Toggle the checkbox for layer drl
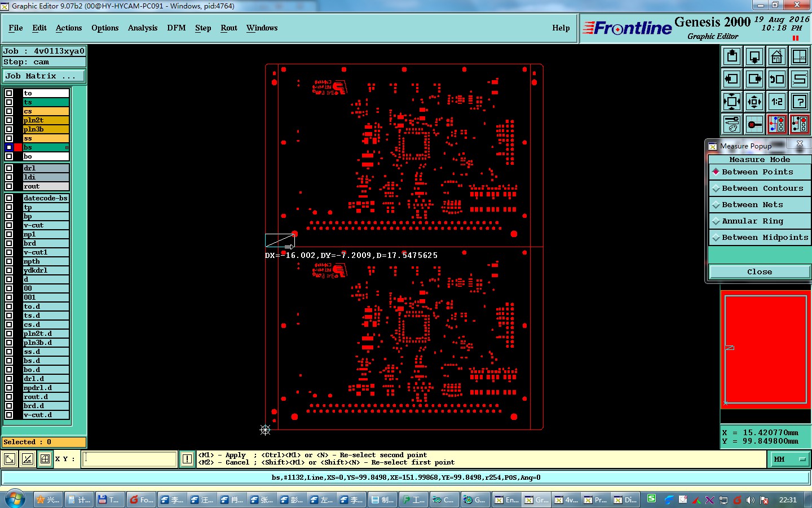The width and height of the screenshot is (812, 508). 9,168
